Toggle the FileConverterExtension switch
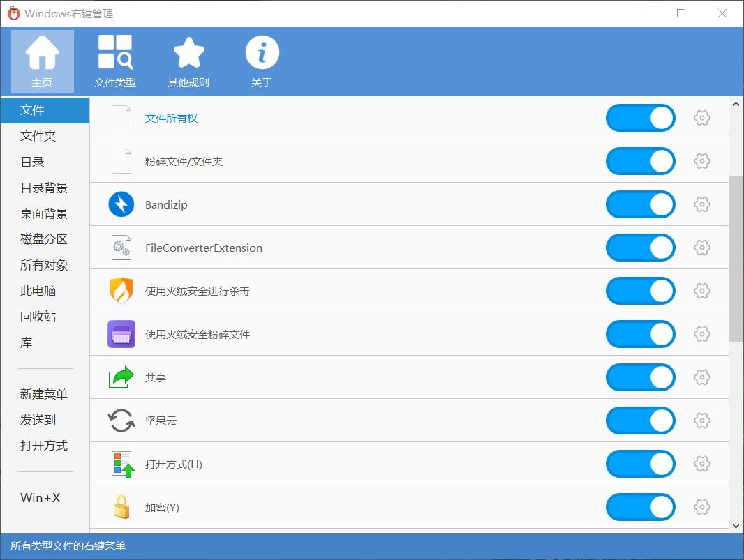744x560 pixels. (x=641, y=248)
